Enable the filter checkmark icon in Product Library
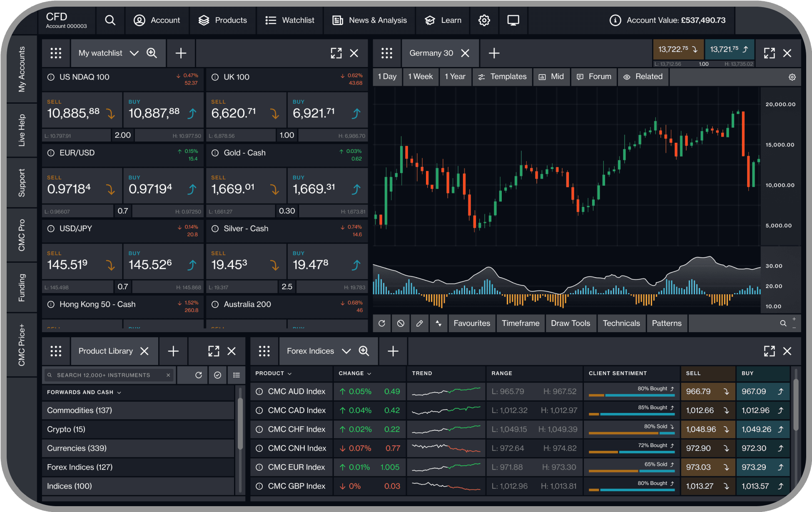Image resolution: width=812 pixels, height=512 pixels. 217,375
